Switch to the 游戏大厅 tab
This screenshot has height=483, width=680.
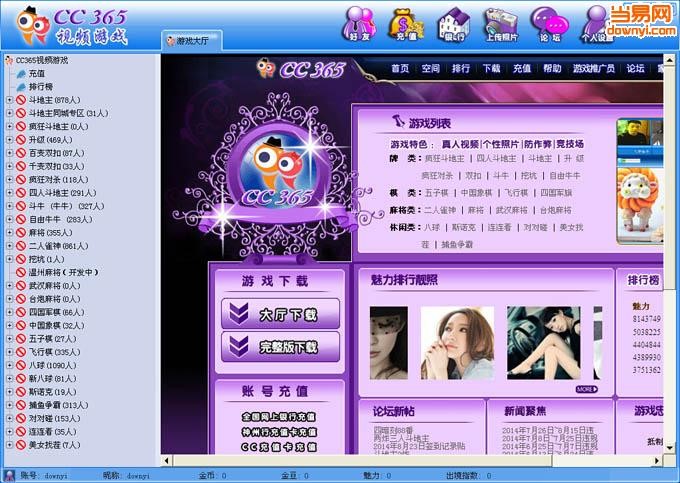pyautogui.click(x=192, y=41)
